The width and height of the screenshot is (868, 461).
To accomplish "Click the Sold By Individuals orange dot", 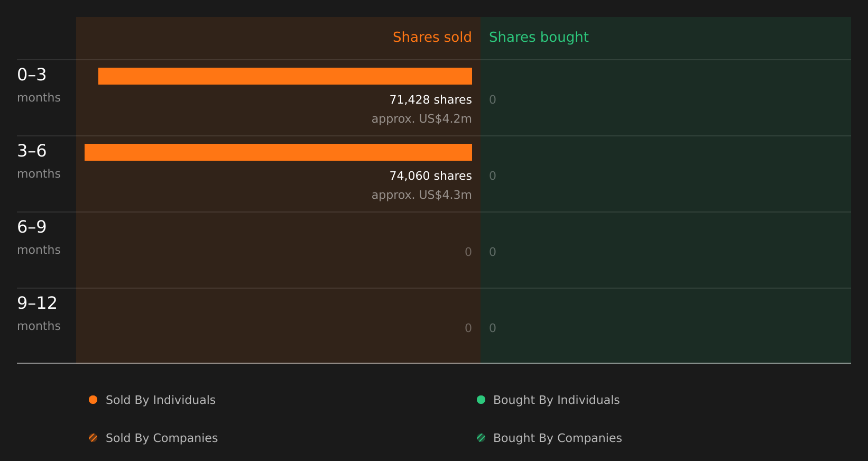I will 93,400.
